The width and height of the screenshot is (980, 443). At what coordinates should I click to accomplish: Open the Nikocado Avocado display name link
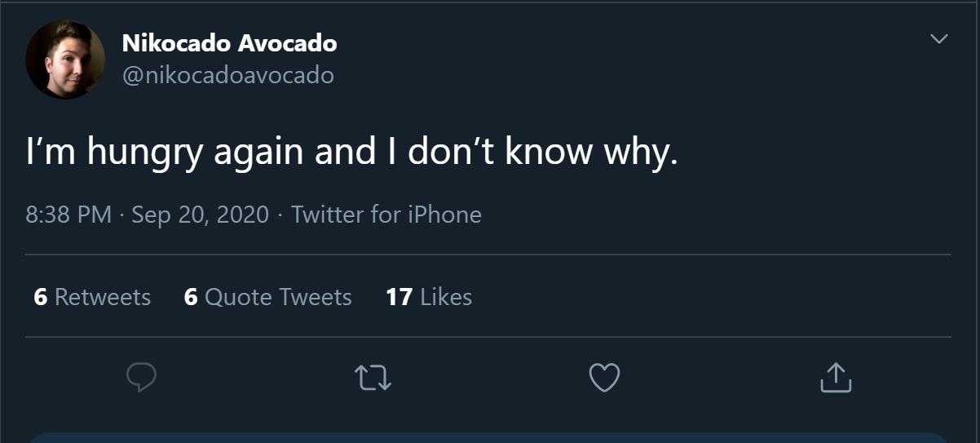click(229, 43)
